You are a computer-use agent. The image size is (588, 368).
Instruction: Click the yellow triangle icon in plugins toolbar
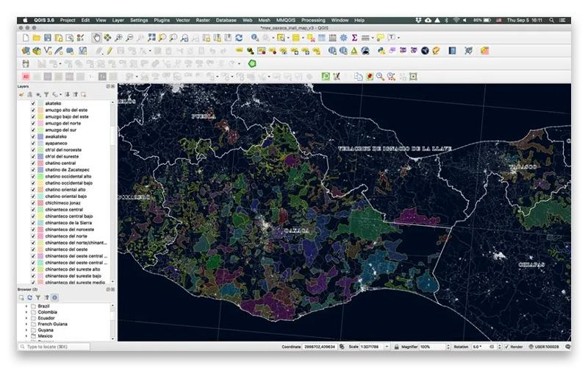pos(354,51)
